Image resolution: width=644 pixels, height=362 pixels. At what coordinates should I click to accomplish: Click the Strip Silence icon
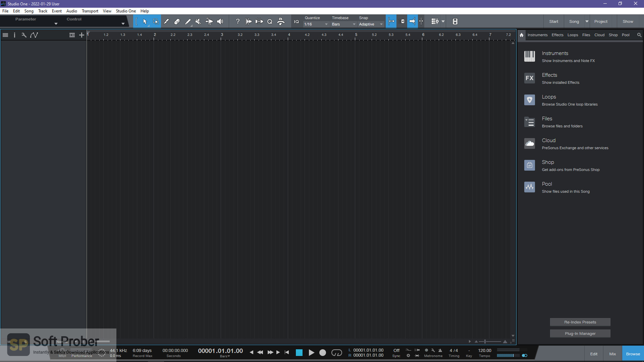coord(259,21)
